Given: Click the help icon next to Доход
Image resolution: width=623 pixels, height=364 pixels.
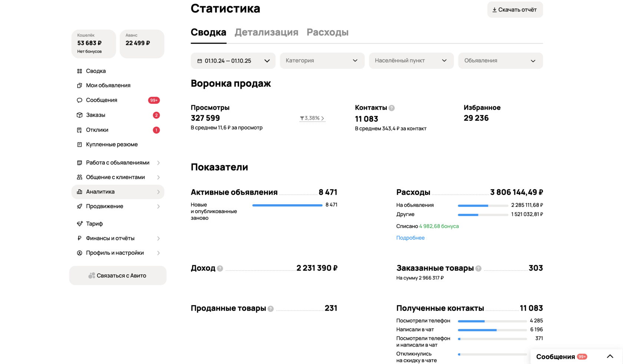Looking at the screenshot, I should 220,268.
